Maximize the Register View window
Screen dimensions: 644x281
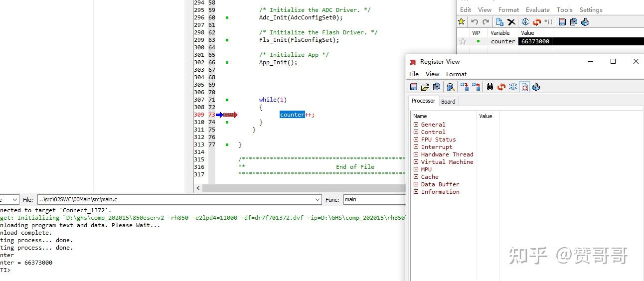(613, 61)
